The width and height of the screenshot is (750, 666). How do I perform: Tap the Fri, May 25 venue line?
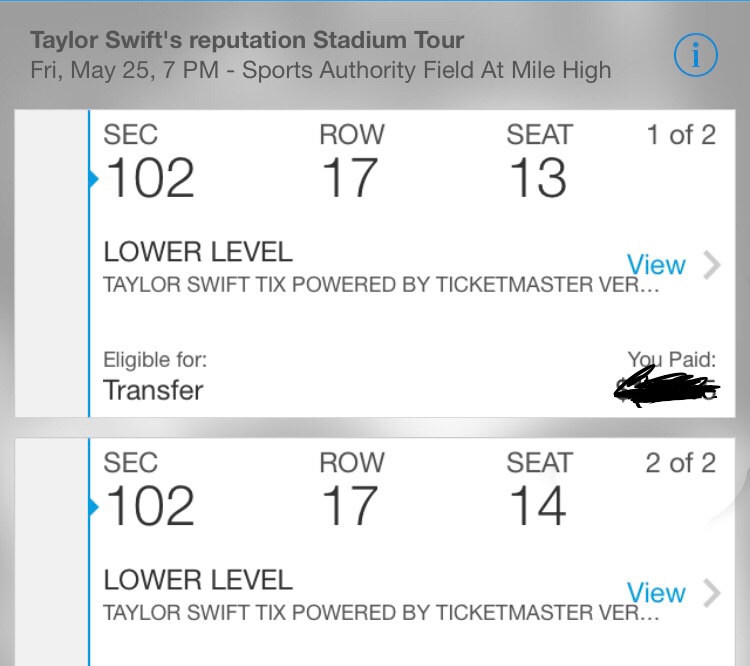[320, 72]
